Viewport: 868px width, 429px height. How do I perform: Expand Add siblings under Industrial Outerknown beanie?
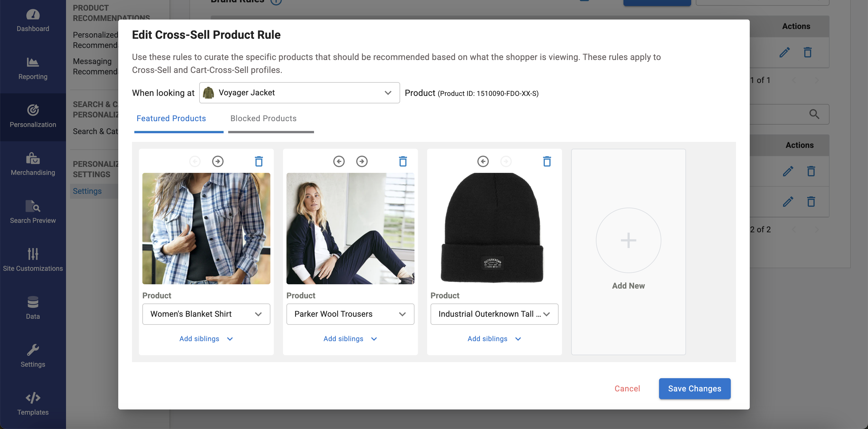coord(494,339)
